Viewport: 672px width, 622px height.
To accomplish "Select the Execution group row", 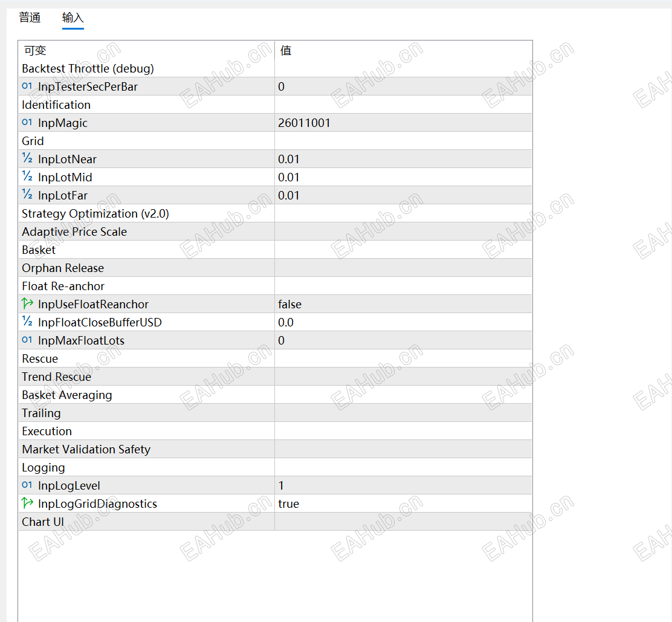I will 275,431.
